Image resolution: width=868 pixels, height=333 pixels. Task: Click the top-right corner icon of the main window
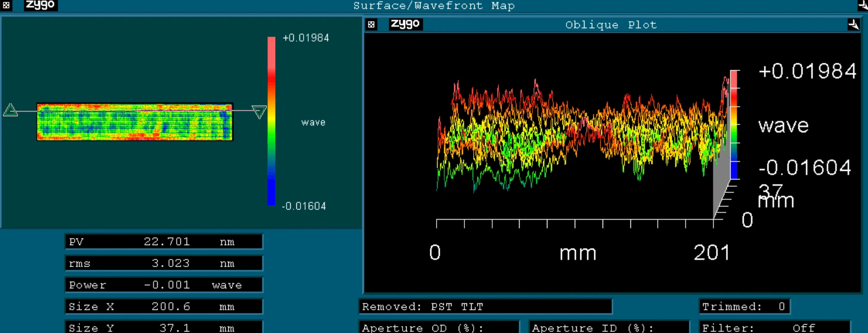coord(862,5)
